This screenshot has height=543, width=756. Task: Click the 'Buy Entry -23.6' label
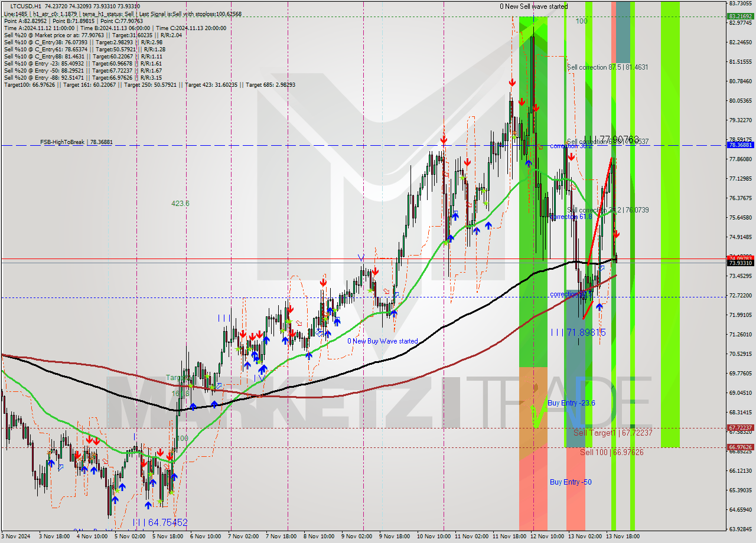571,403
